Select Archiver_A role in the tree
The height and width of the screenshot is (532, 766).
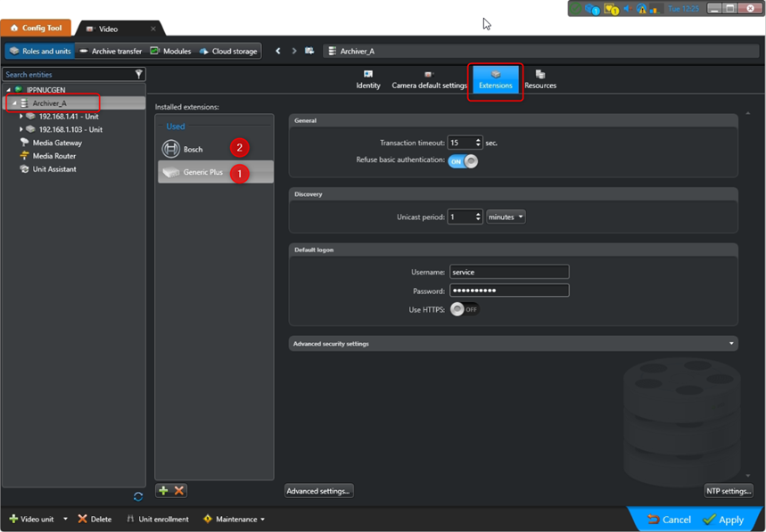49,103
